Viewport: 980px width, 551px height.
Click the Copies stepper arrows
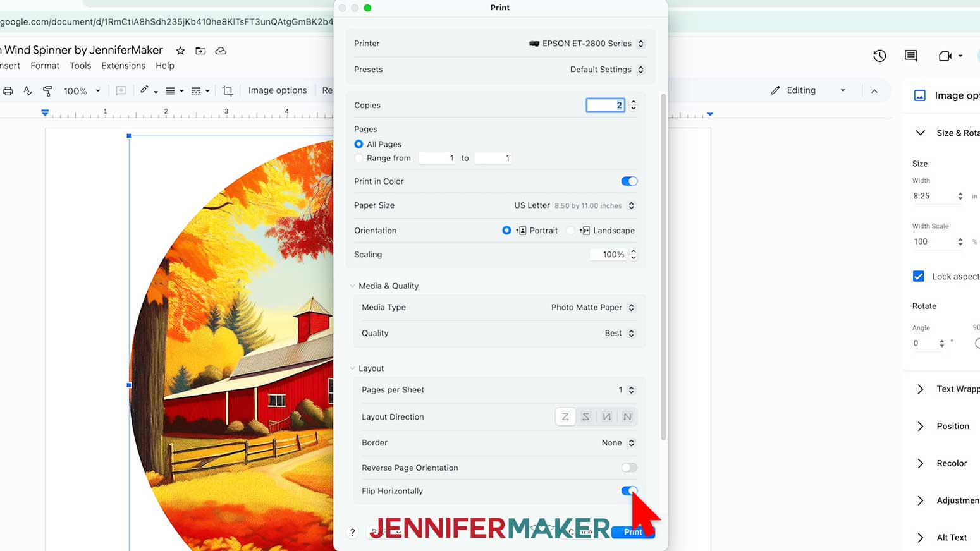(634, 106)
